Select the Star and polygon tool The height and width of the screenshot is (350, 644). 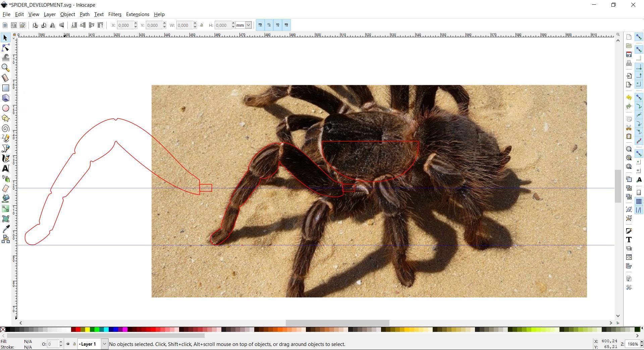coord(5,118)
